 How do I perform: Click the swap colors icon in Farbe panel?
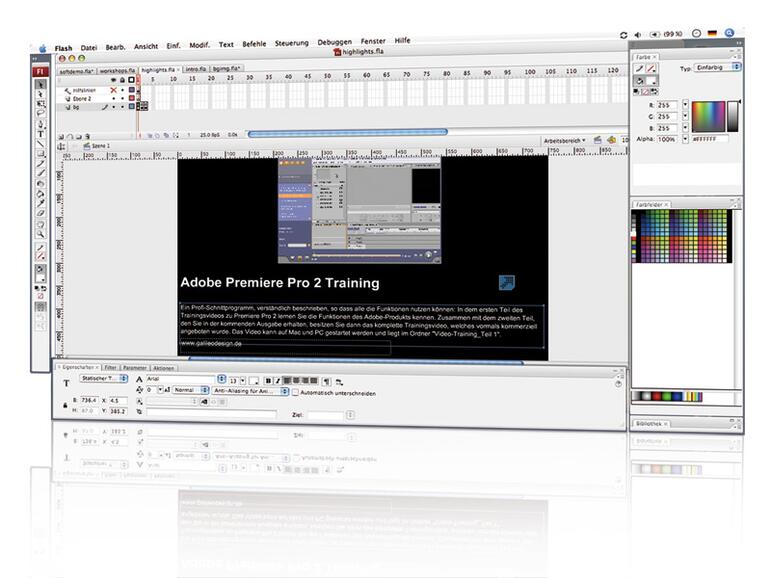tap(654, 92)
